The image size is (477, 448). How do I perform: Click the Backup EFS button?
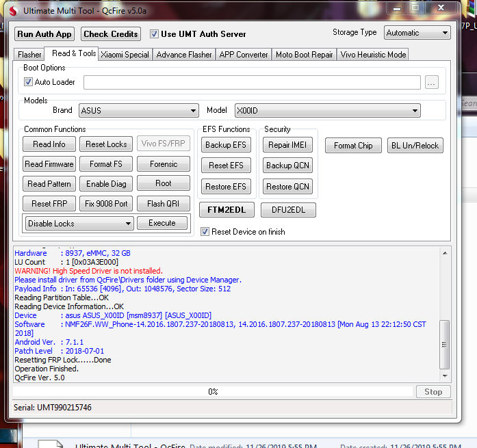coord(226,145)
